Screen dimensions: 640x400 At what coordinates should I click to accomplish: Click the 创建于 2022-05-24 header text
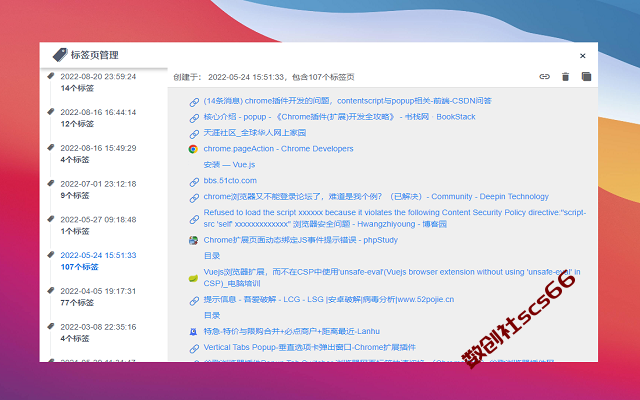pyautogui.click(x=264, y=77)
